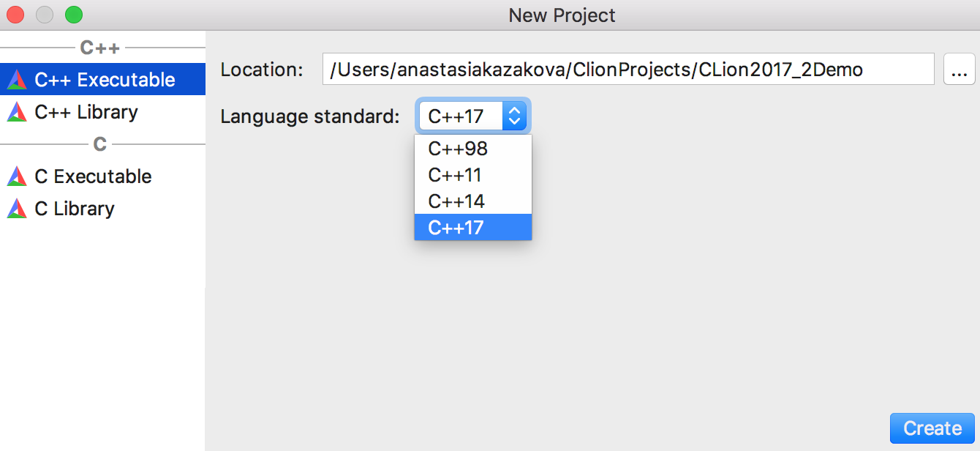
Task: Click the C++ Library CMake icon
Action: click(16, 112)
